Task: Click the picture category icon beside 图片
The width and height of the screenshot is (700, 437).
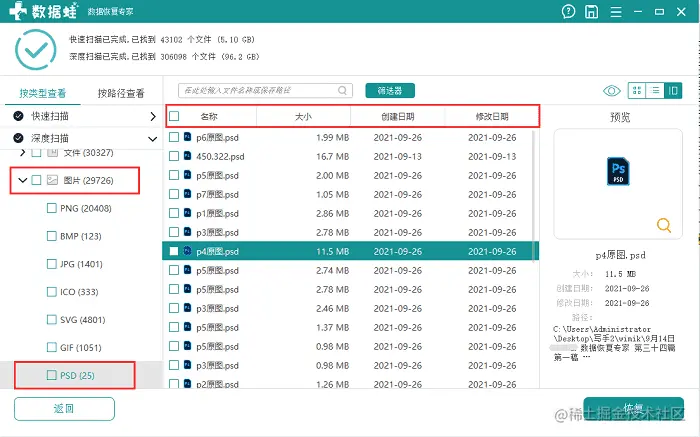Action: pyautogui.click(x=53, y=180)
